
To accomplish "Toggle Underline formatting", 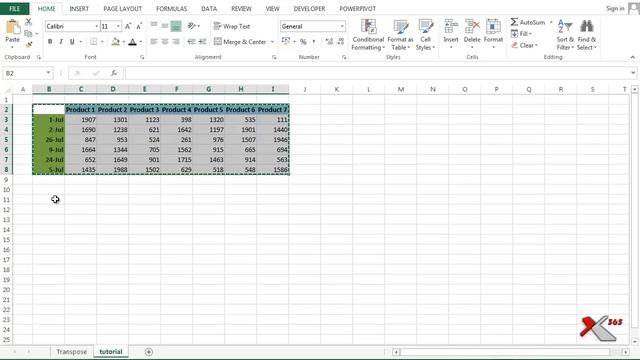I will [72, 42].
